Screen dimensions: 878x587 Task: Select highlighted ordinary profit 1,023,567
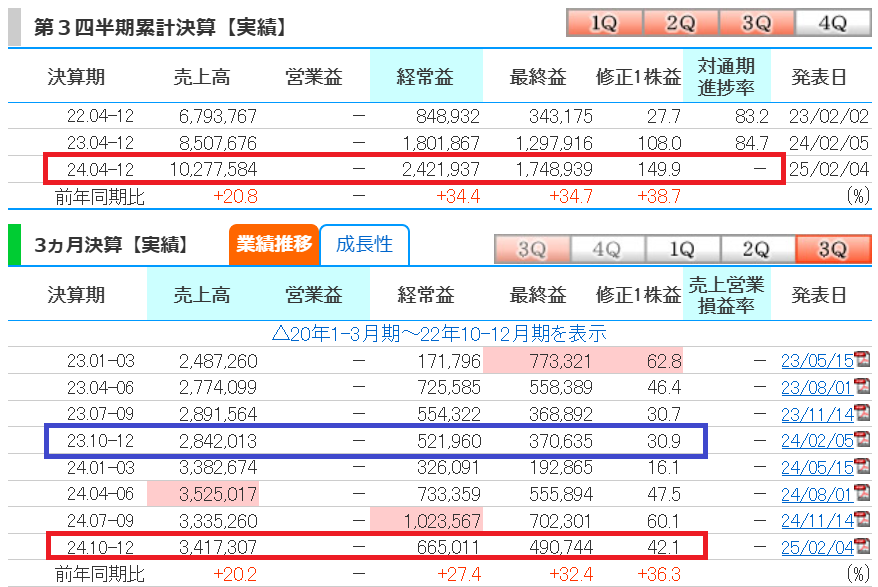[x=442, y=521]
